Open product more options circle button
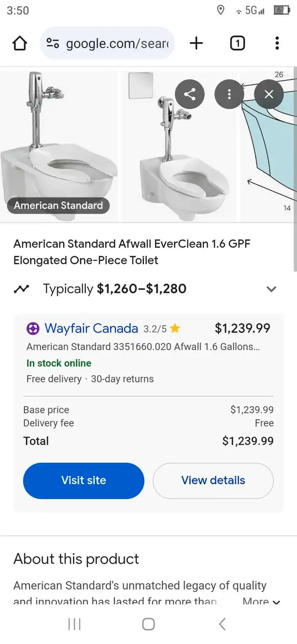297x644 pixels. click(229, 94)
